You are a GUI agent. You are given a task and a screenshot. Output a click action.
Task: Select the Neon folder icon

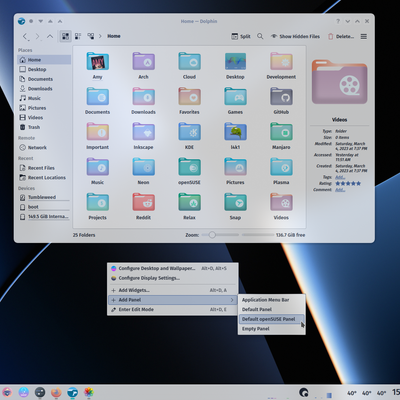(x=143, y=167)
